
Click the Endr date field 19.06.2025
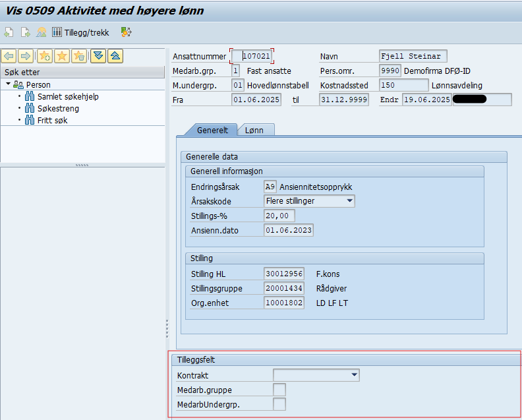pyautogui.click(x=427, y=100)
